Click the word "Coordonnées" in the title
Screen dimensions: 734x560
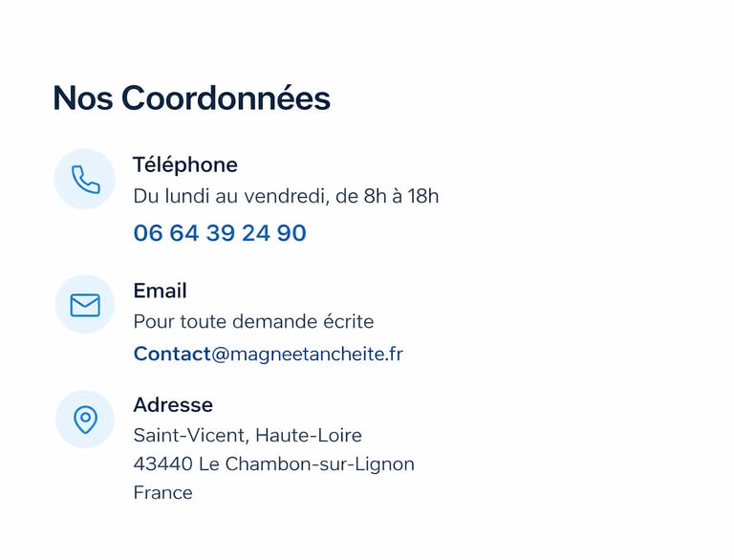[226, 97]
